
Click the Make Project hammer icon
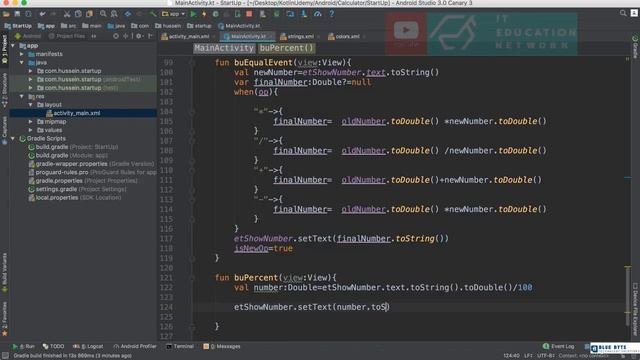pyautogui.click(x=153, y=14)
